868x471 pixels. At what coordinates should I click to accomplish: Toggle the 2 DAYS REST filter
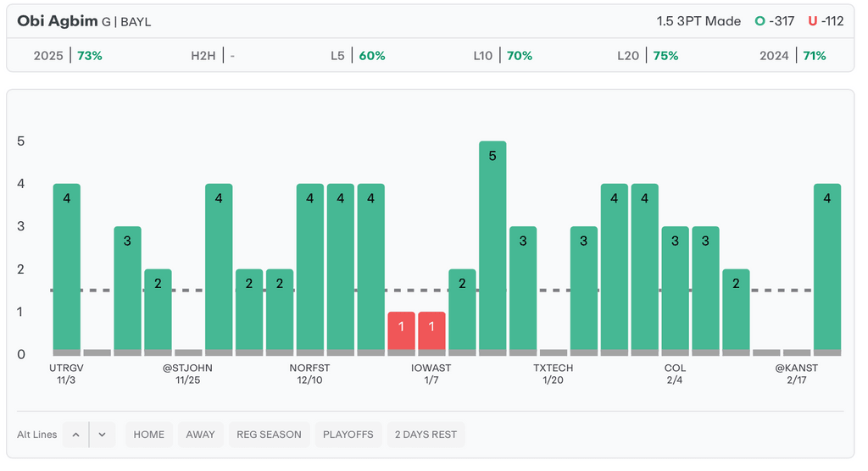click(426, 435)
